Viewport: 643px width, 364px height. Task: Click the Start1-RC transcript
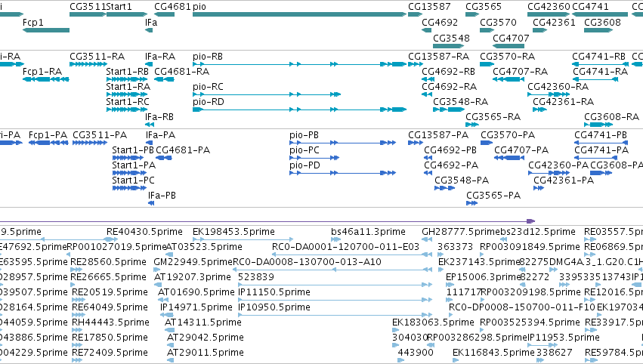(x=127, y=110)
